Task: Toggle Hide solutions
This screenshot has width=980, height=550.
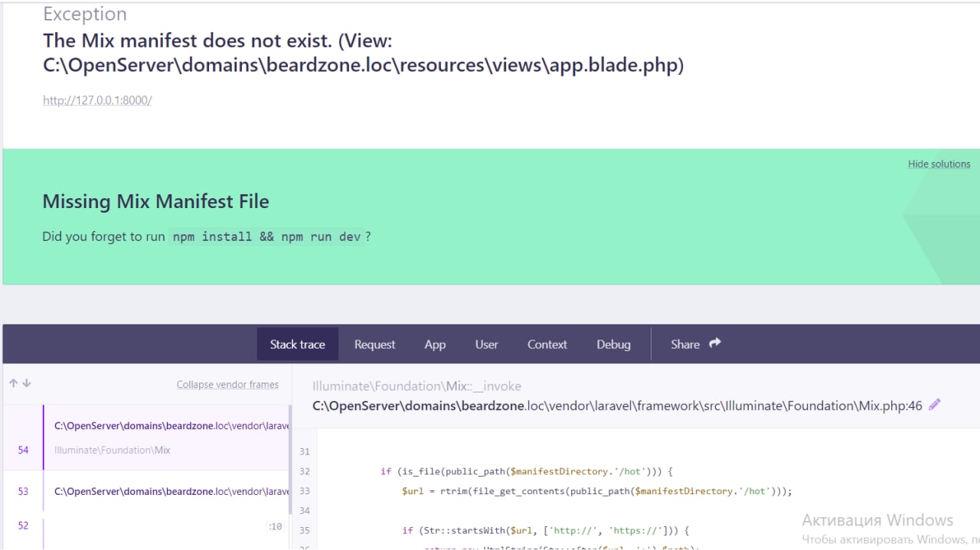Action: (939, 164)
